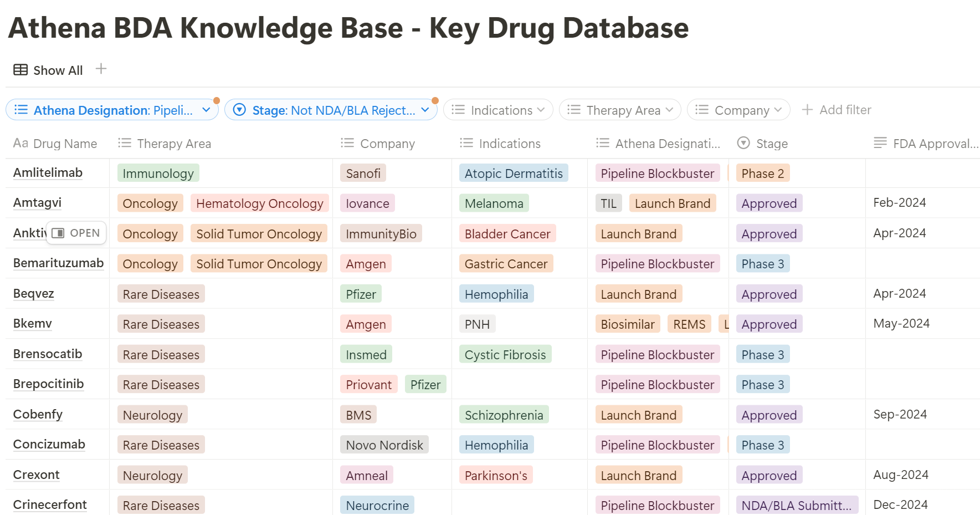
Task: Click the plus to add a new view
Action: [101, 69]
